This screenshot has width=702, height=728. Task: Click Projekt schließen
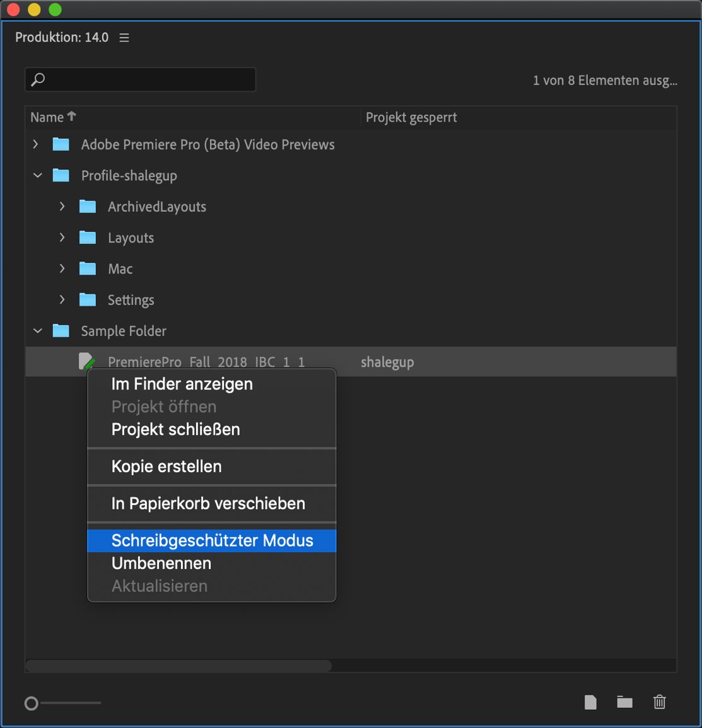176,429
